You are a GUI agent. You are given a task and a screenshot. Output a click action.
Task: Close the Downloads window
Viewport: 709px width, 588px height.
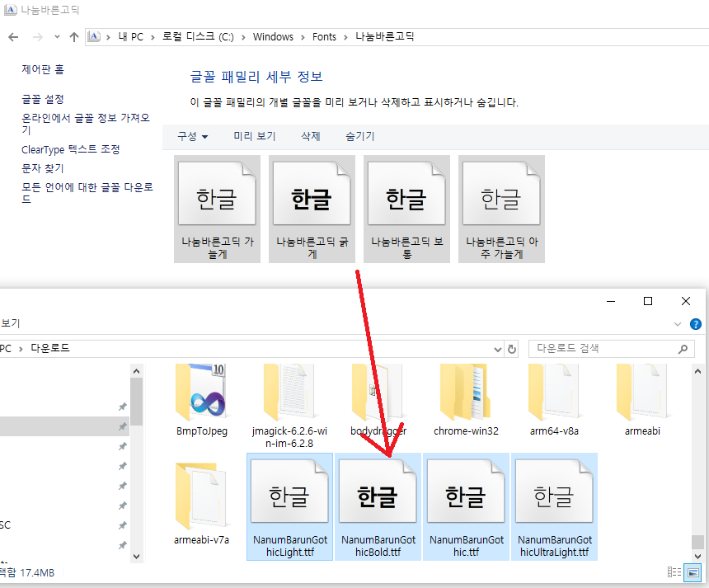685,301
